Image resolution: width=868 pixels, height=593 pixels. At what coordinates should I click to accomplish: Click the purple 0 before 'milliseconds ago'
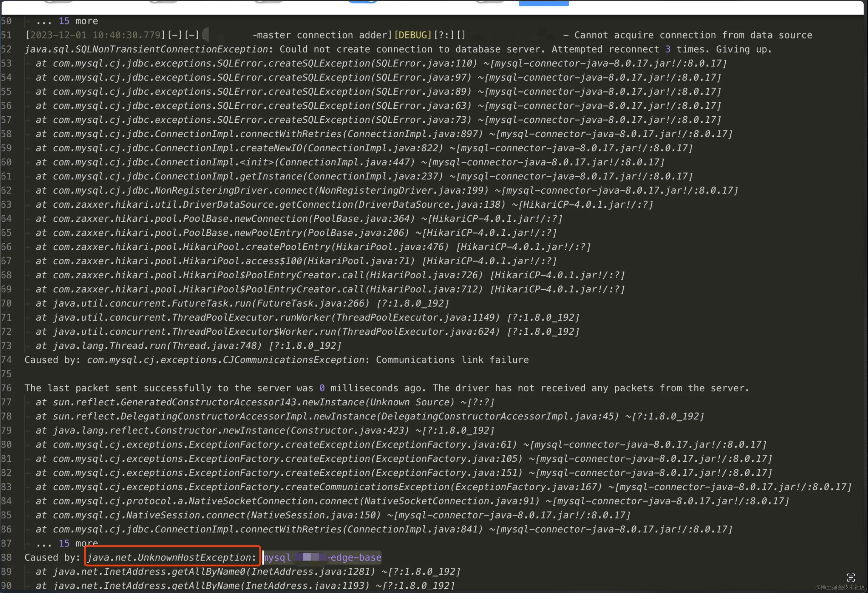click(322, 388)
